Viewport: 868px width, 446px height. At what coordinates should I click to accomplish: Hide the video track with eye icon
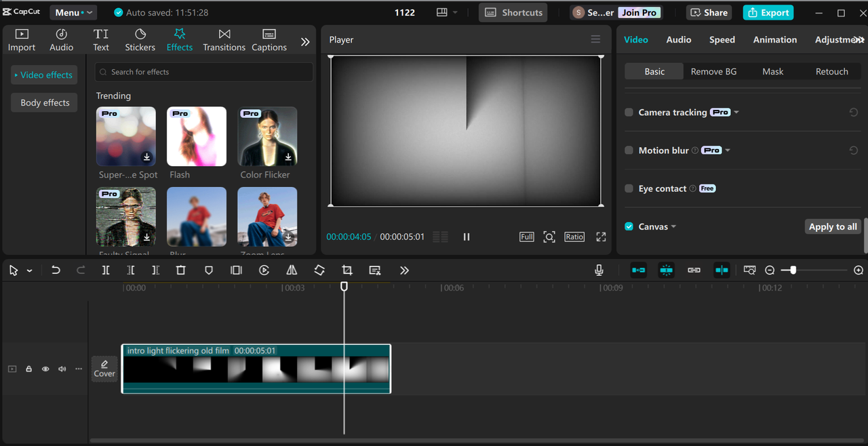pyautogui.click(x=45, y=369)
